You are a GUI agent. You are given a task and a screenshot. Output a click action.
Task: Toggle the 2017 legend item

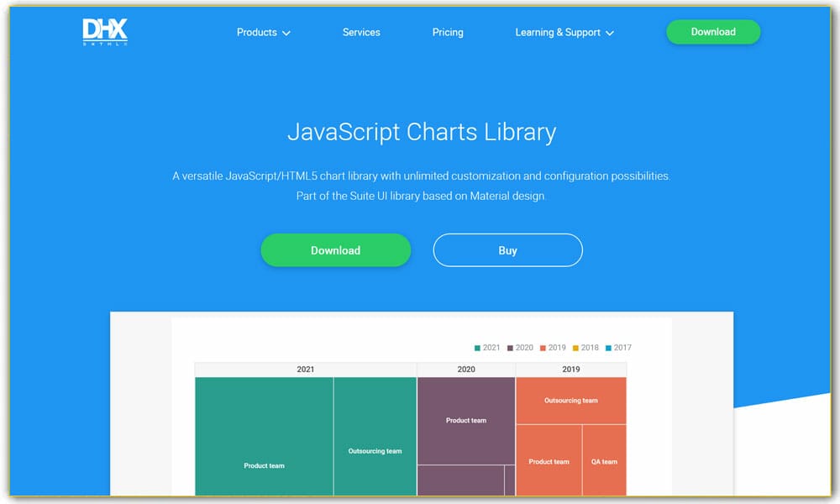617,348
